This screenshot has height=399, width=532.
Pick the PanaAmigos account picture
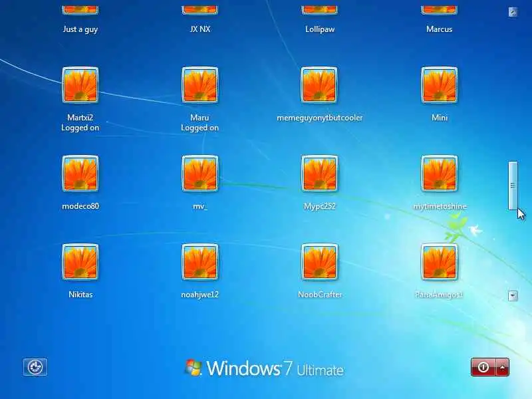click(440, 262)
